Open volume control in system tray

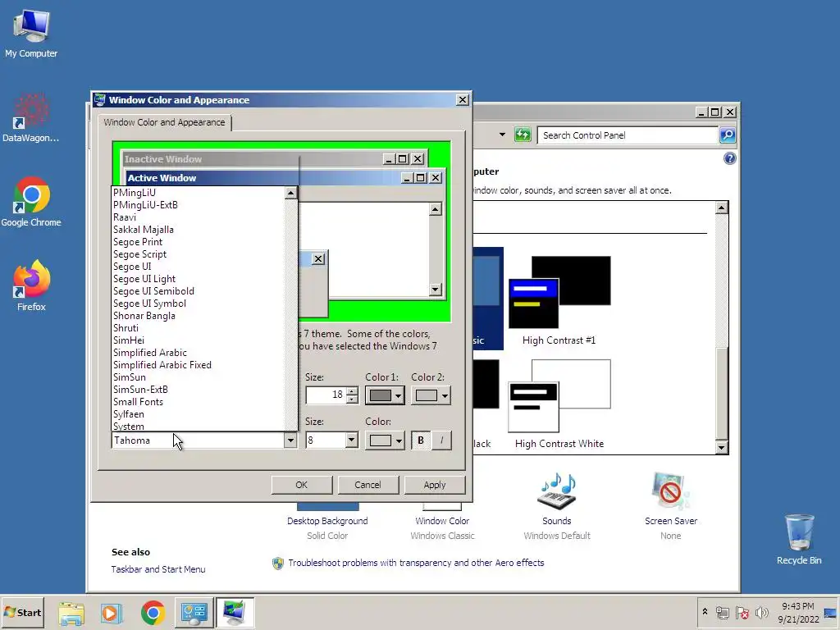click(x=761, y=612)
